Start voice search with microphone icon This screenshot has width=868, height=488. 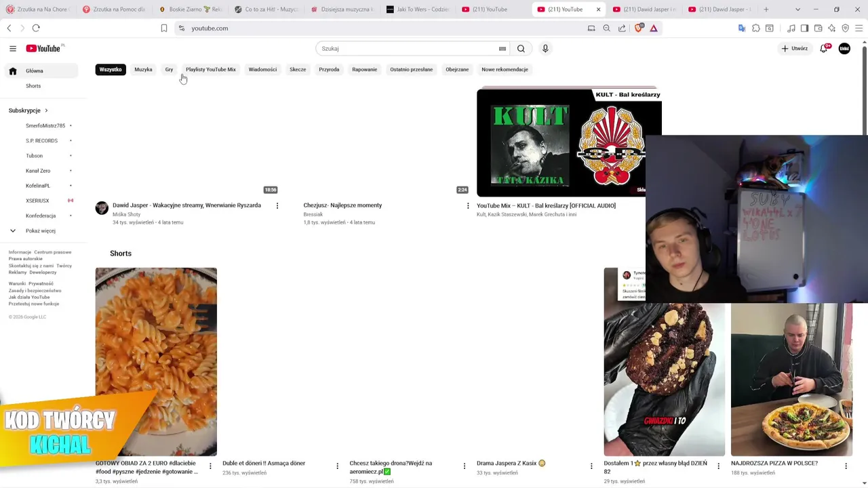[545, 49]
